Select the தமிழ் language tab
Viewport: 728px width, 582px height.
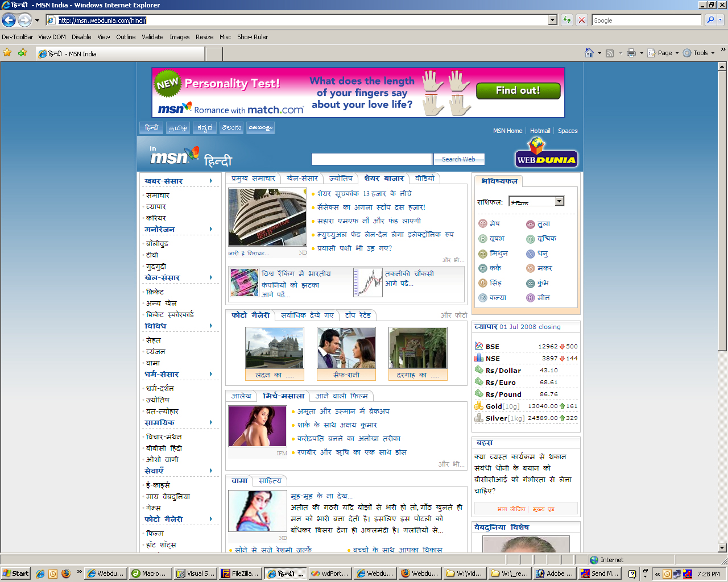(x=177, y=128)
